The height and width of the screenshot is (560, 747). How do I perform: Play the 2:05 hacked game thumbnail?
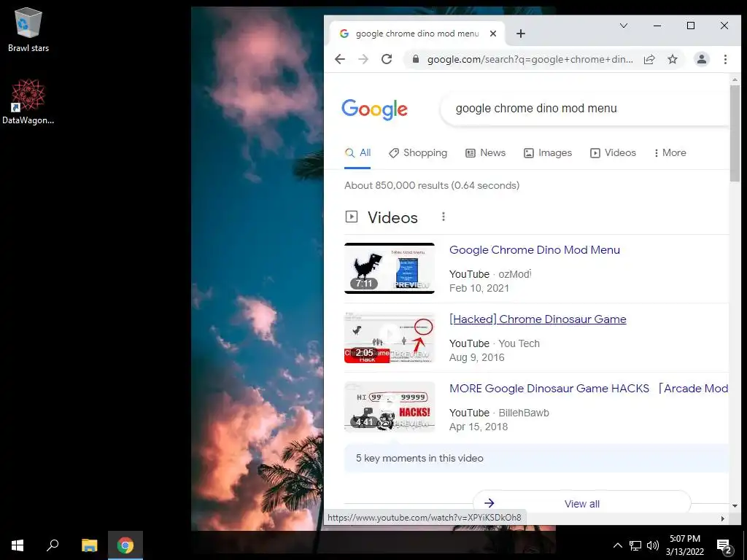[x=390, y=338]
